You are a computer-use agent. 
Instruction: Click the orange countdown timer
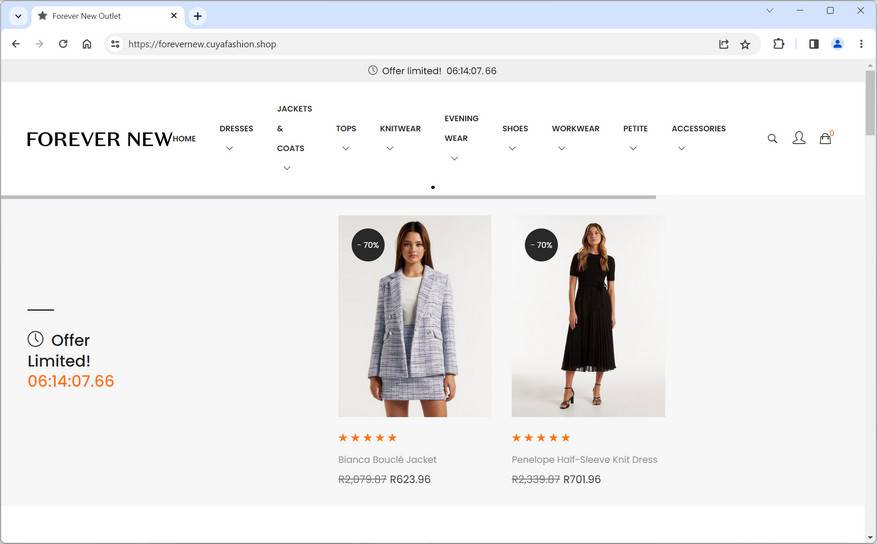pos(70,381)
